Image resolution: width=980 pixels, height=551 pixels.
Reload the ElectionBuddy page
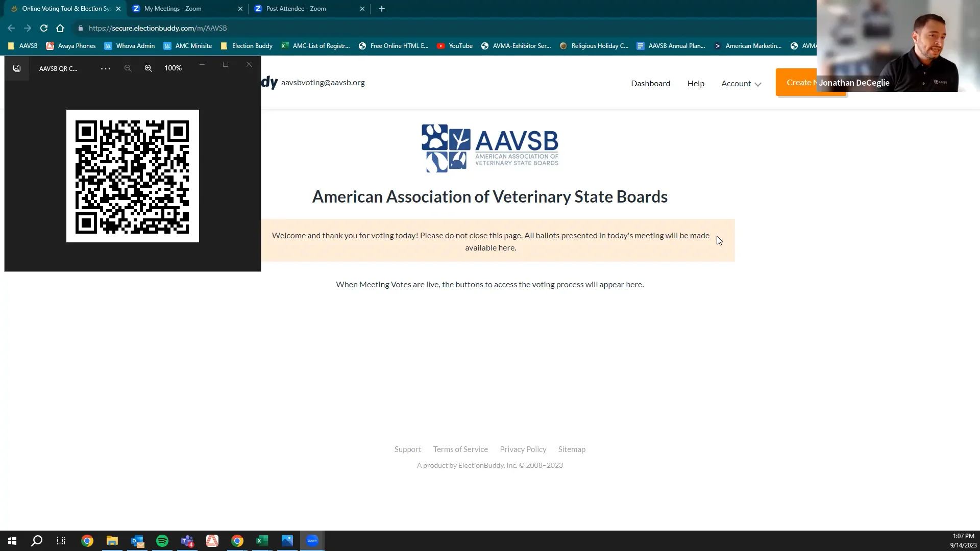point(44,28)
